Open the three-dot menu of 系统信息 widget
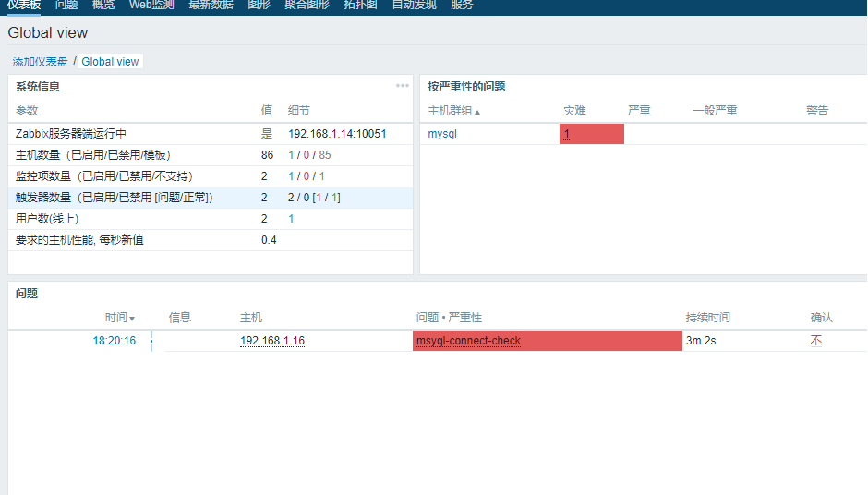The width and height of the screenshot is (868, 495). 403,86
